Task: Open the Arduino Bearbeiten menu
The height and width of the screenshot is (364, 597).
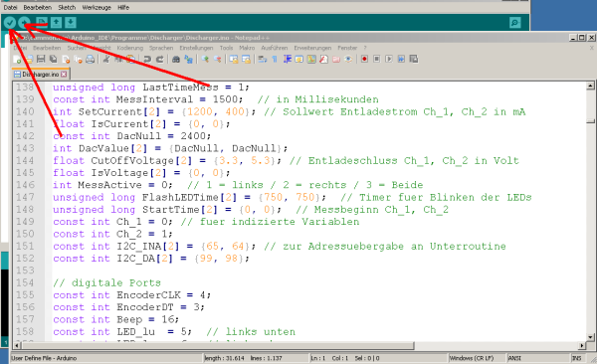Action: click(x=38, y=8)
